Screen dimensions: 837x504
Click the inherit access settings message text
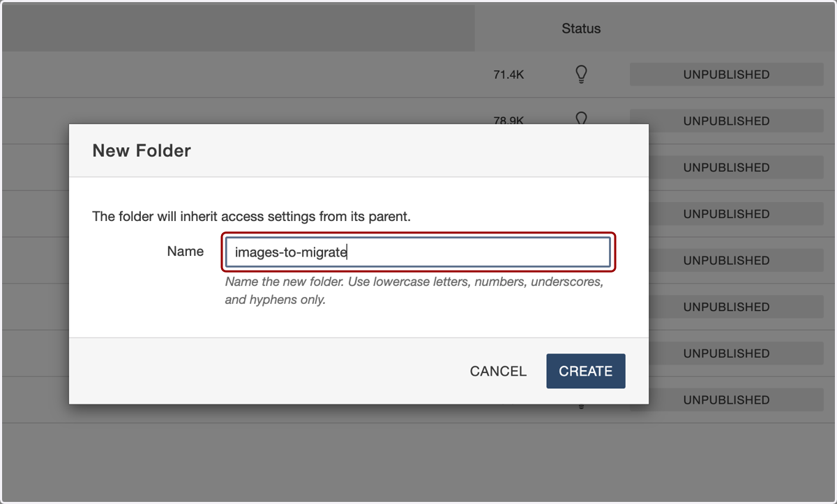coord(252,217)
